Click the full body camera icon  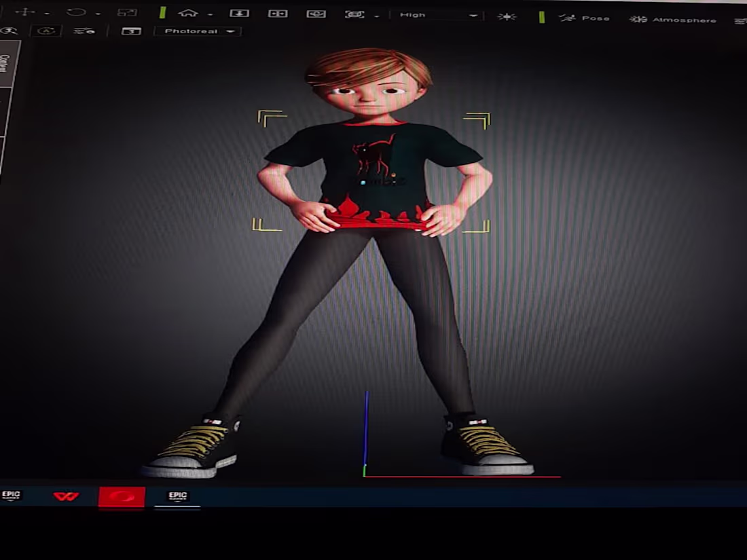(x=239, y=14)
